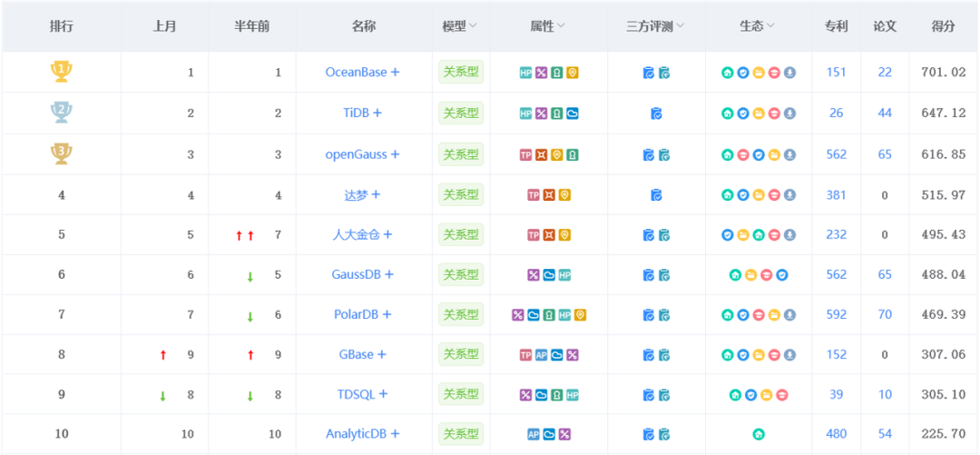Click the HP attribute icon in OceanBase row
This screenshot has width=980, height=455.
pyautogui.click(x=525, y=73)
